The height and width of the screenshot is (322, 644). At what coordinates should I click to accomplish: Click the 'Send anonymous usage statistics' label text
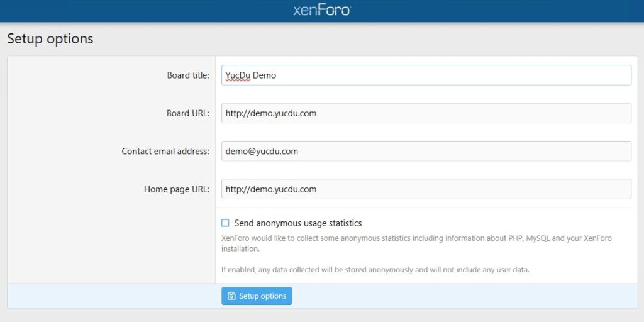click(x=298, y=223)
